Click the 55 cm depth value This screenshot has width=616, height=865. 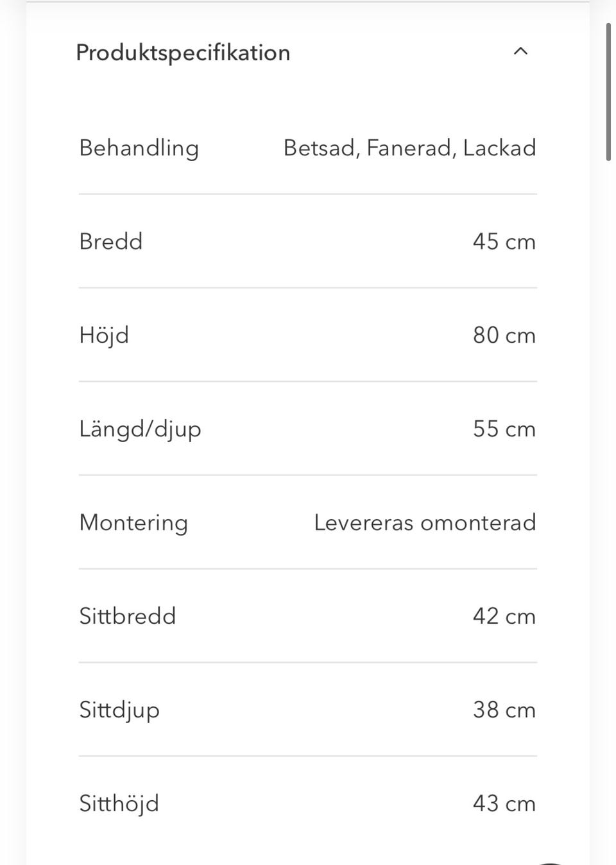(x=504, y=429)
